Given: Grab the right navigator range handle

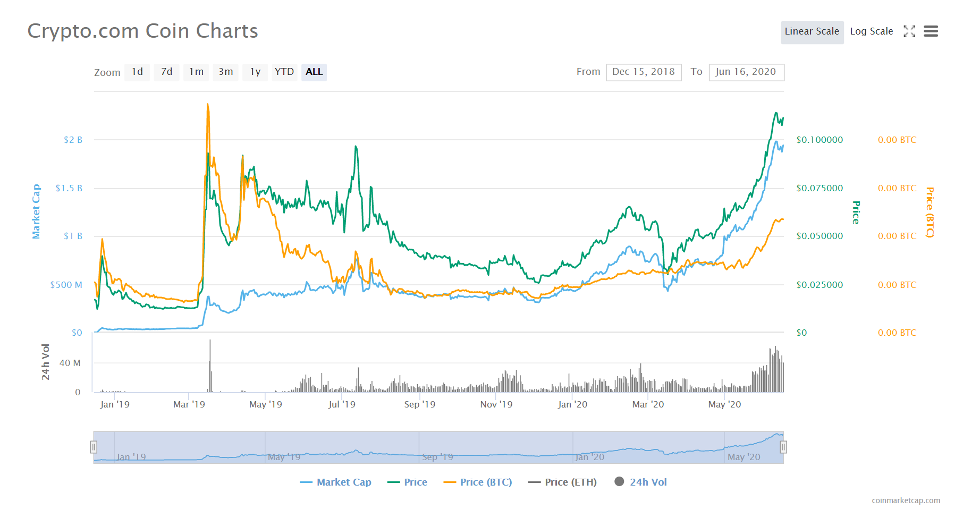Looking at the screenshot, I should coord(783,447).
